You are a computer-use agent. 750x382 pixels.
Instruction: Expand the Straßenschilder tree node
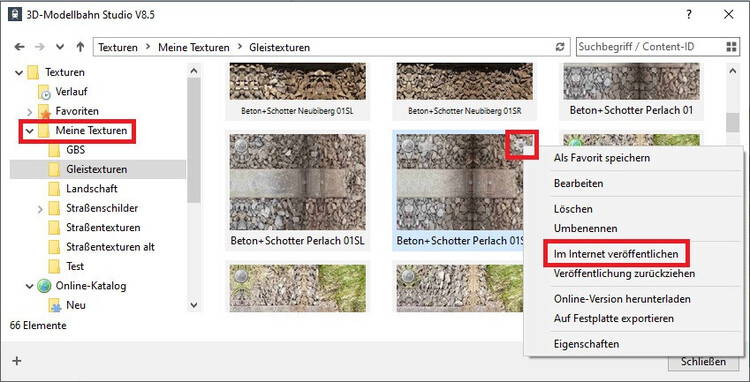pyautogui.click(x=40, y=209)
